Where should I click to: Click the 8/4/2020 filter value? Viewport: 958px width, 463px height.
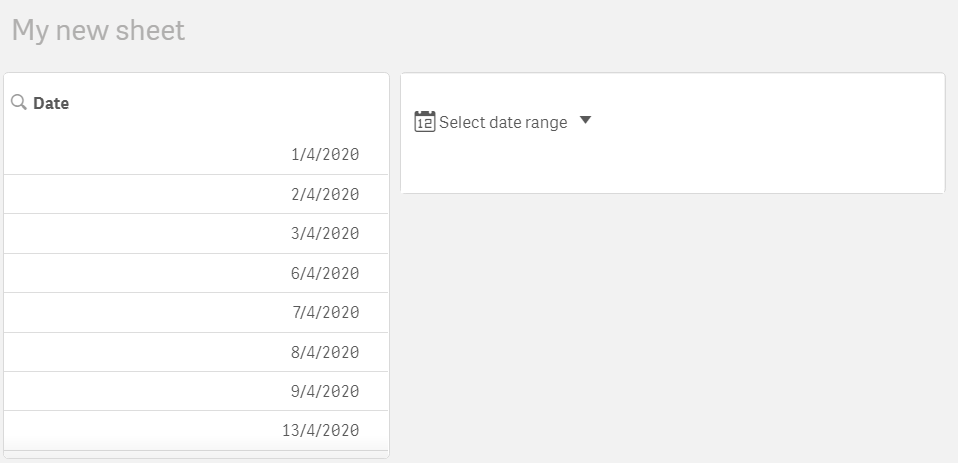pos(325,352)
